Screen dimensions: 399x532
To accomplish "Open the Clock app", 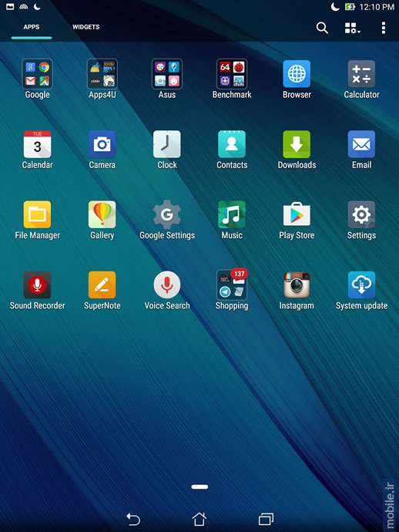I will click(167, 144).
